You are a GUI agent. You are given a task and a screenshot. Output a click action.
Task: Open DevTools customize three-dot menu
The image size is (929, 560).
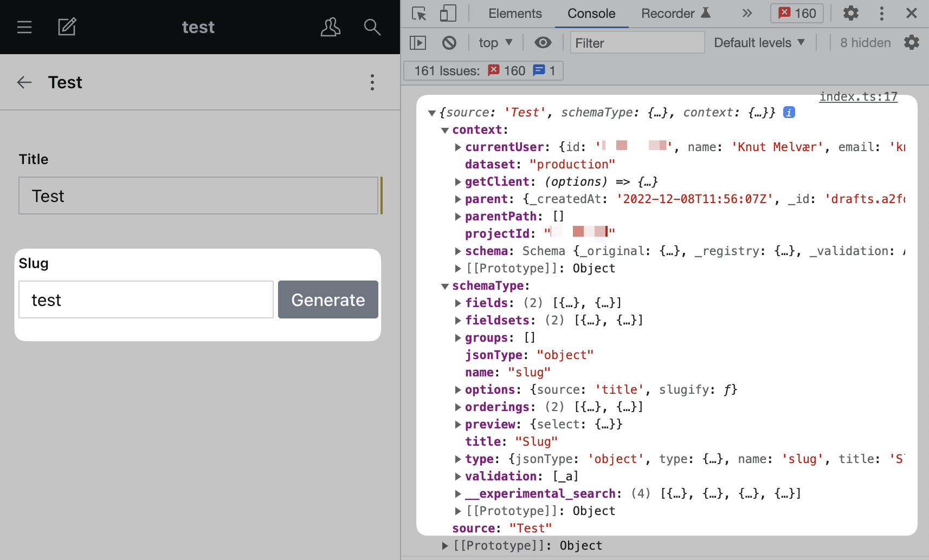882,13
